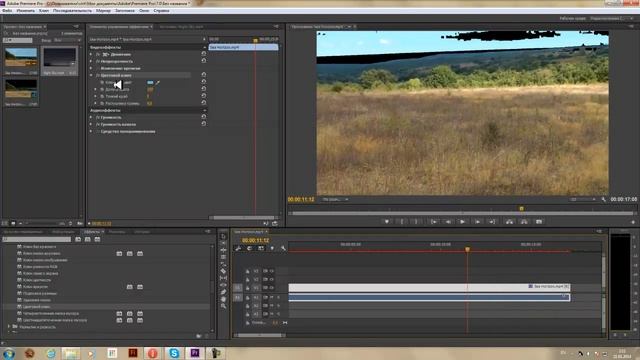The image size is (640, 360).
Task: Select the Razor tool
Action: tap(223, 271)
